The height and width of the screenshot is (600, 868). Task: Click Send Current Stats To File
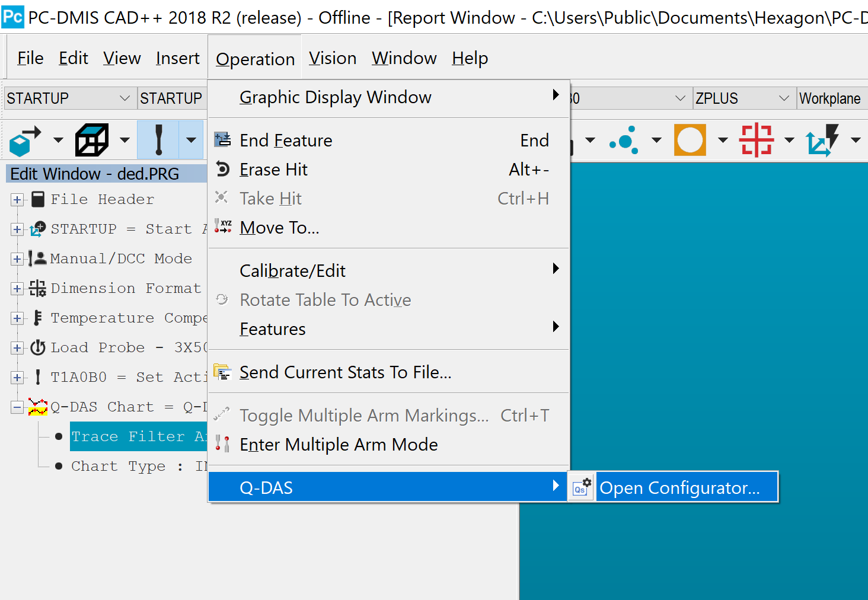[346, 372]
